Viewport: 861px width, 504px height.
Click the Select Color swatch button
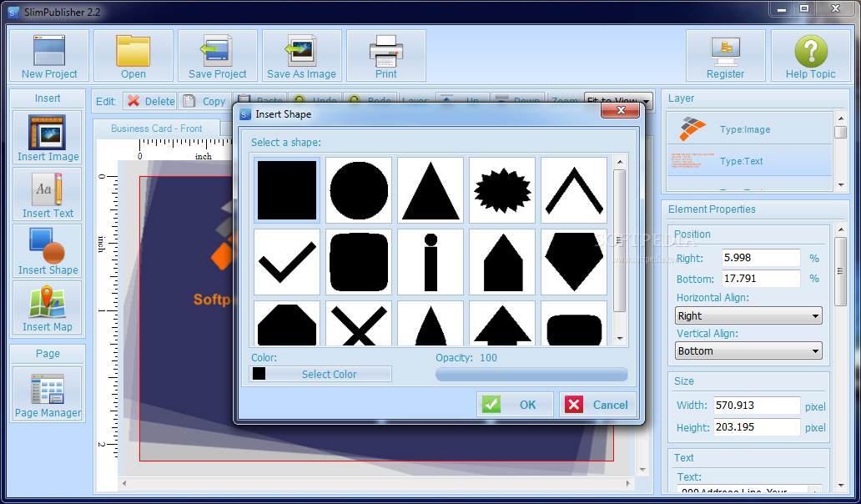(x=321, y=374)
